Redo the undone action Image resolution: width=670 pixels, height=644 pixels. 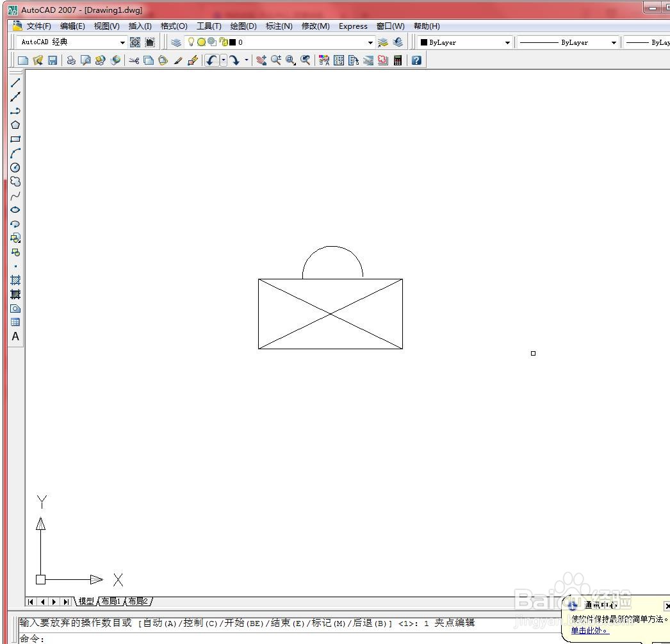point(234,61)
